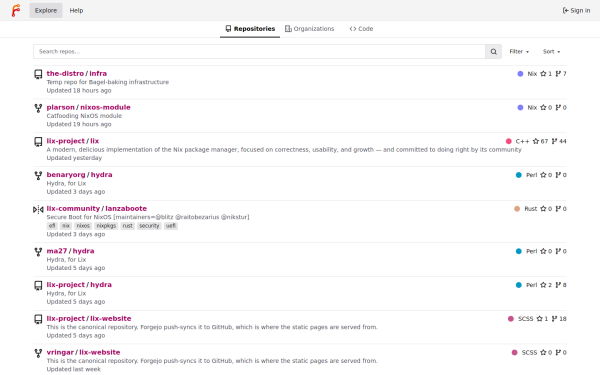Screen dimensions: 600x375
Task: Switch to the Code tab
Action: point(361,29)
